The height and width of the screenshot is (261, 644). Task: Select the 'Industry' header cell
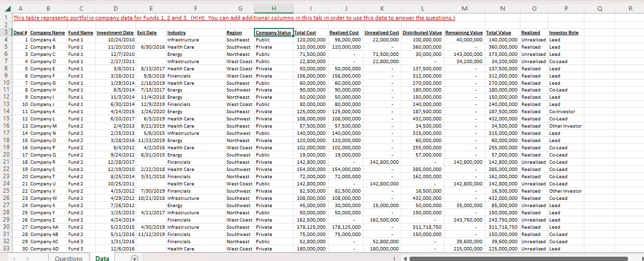tap(195, 32)
